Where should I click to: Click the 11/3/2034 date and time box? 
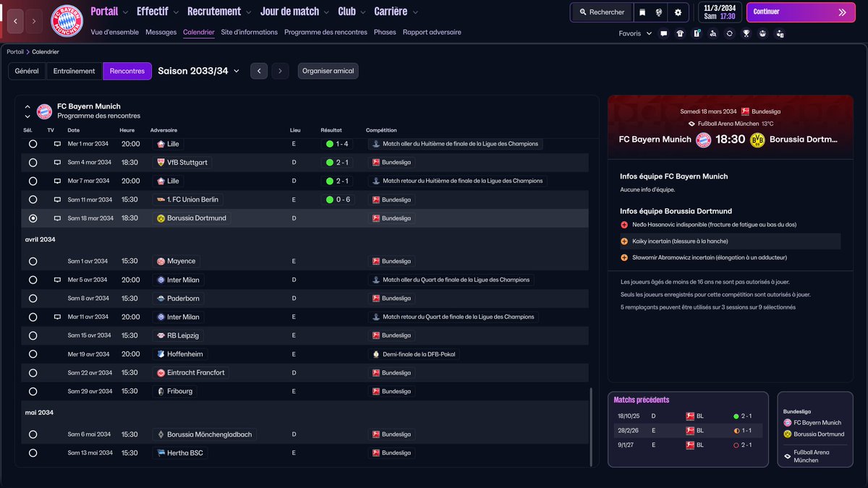(x=719, y=12)
